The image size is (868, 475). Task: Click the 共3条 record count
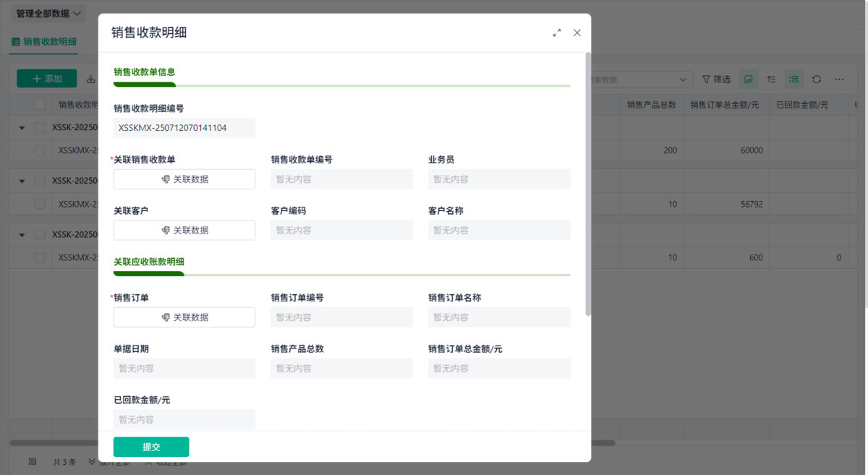click(64, 461)
